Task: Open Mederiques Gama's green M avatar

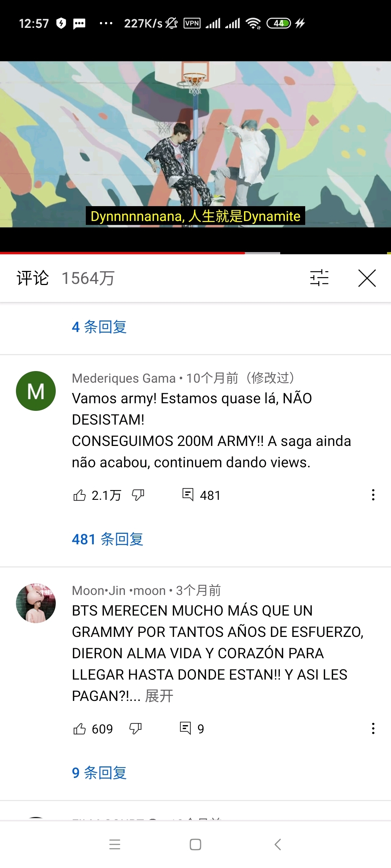Action: point(36,391)
